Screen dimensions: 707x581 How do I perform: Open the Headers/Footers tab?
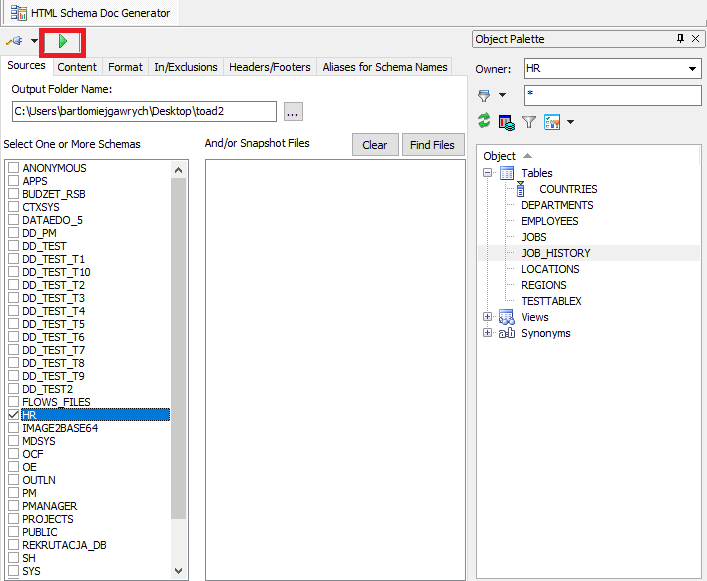[x=268, y=67]
